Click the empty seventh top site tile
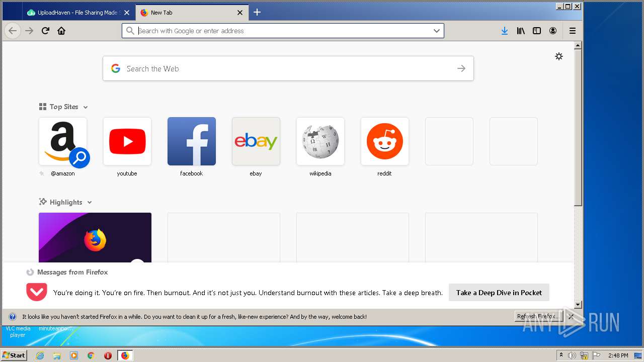 tap(449, 141)
